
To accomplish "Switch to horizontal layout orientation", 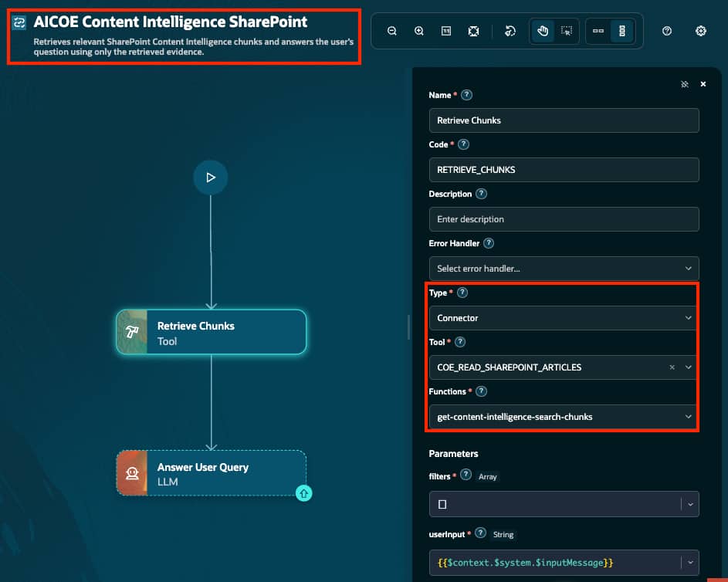I will click(x=598, y=31).
